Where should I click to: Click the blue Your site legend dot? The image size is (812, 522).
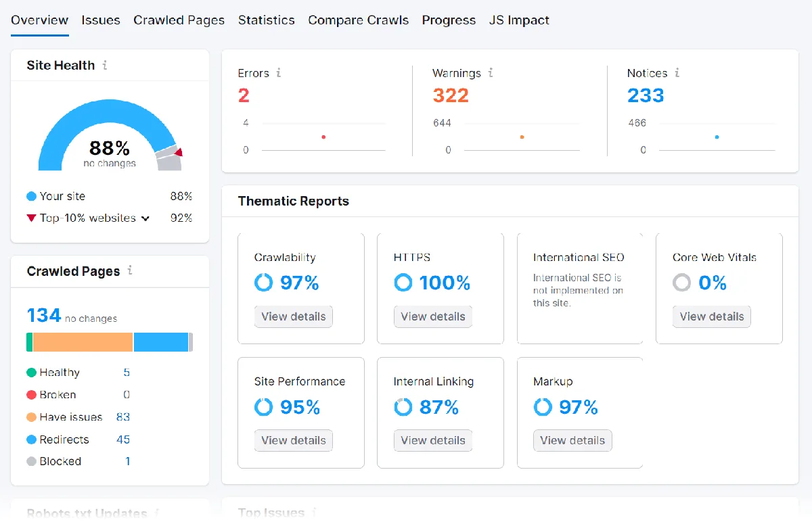[31, 196]
